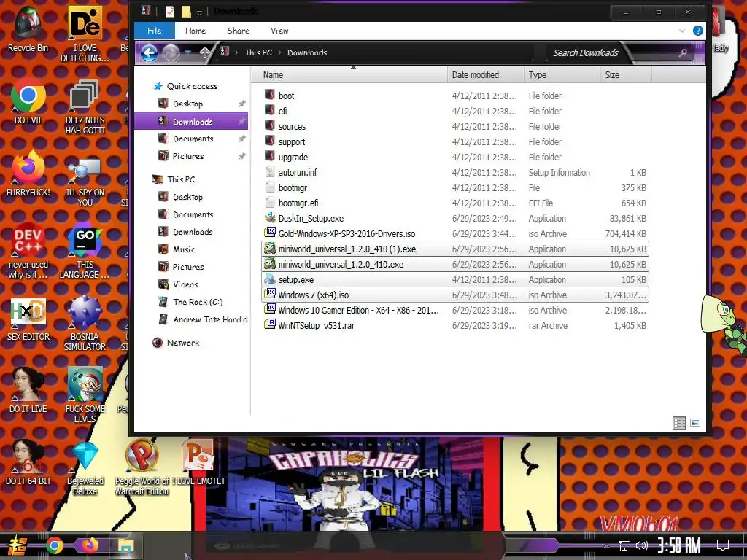Screen dimensions: 747x560
Task: Open the Home ribbon tab
Action: click(196, 31)
